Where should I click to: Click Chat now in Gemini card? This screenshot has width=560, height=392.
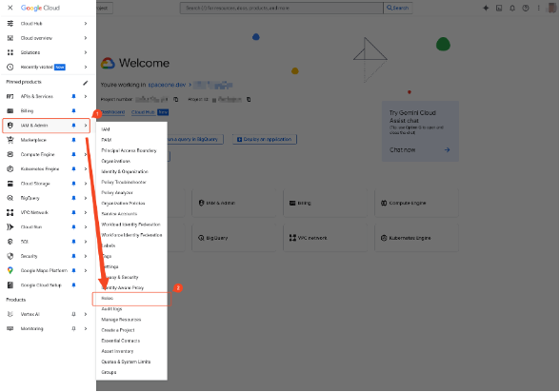pos(402,149)
